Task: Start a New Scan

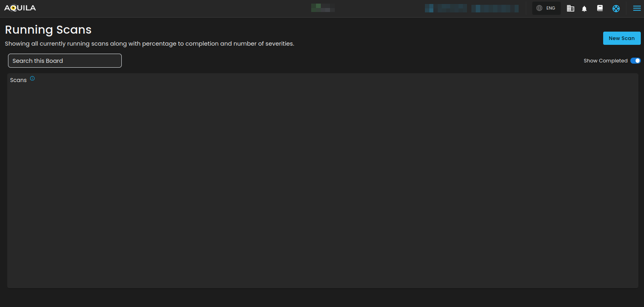Action: coord(622,38)
